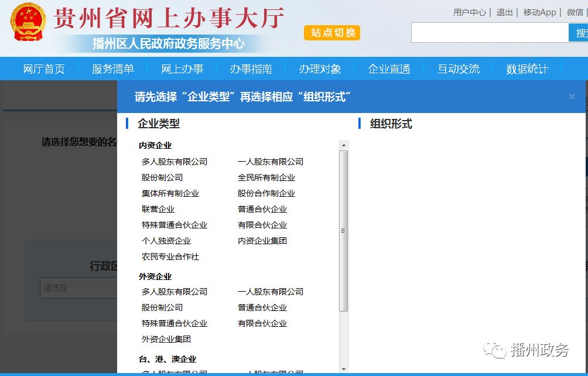The height and width of the screenshot is (376, 588).
Task: Select 全民所有制企业 enterprise type
Action: 266,177
